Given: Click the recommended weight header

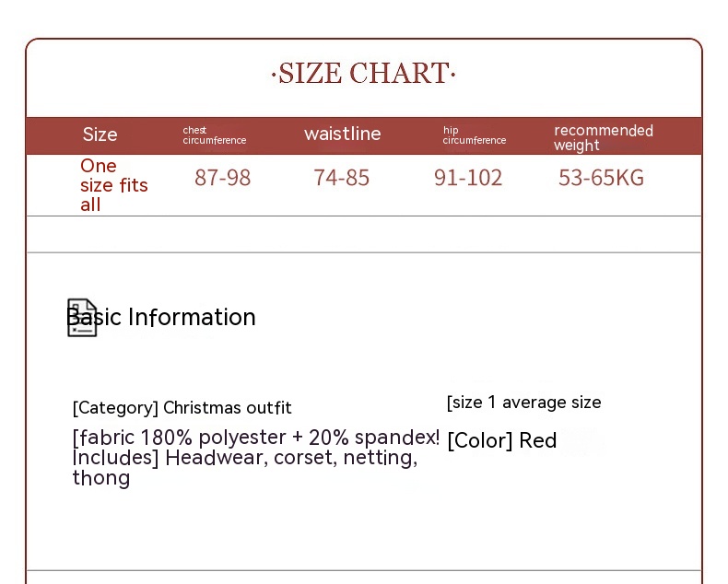Looking at the screenshot, I should click(603, 137).
